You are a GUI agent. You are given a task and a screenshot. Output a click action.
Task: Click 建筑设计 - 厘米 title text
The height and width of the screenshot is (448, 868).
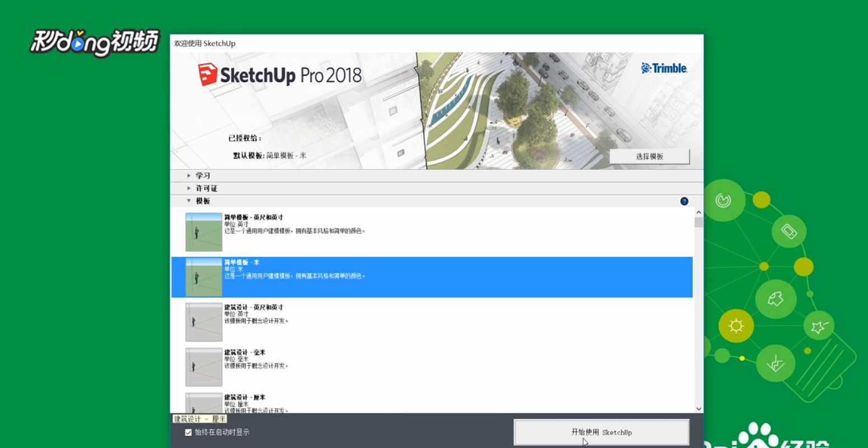click(x=245, y=397)
